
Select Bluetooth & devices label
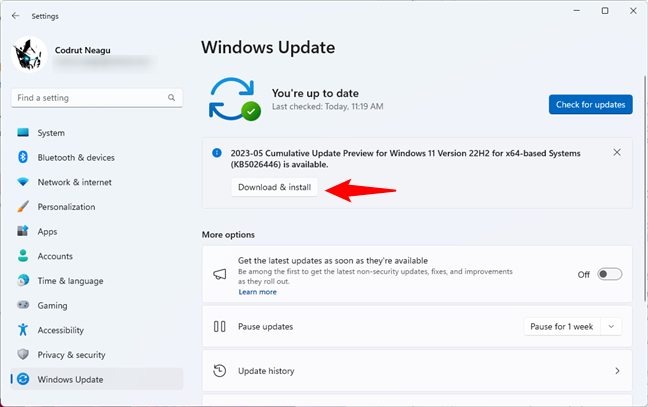76,157
